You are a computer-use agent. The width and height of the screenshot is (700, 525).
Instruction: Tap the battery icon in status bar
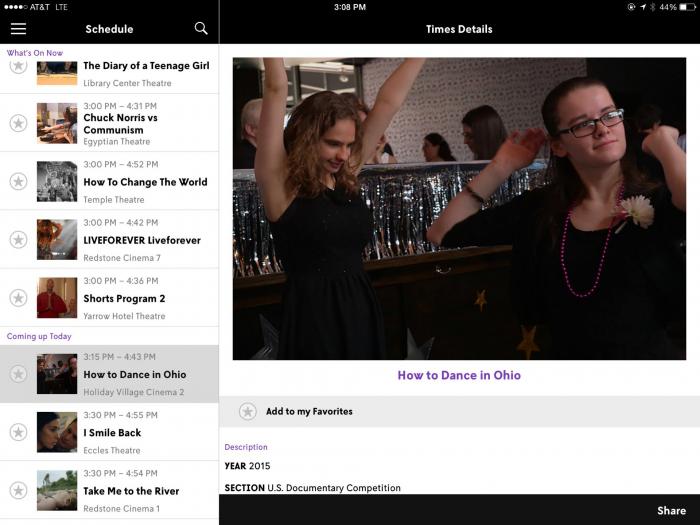[x=687, y=7]
